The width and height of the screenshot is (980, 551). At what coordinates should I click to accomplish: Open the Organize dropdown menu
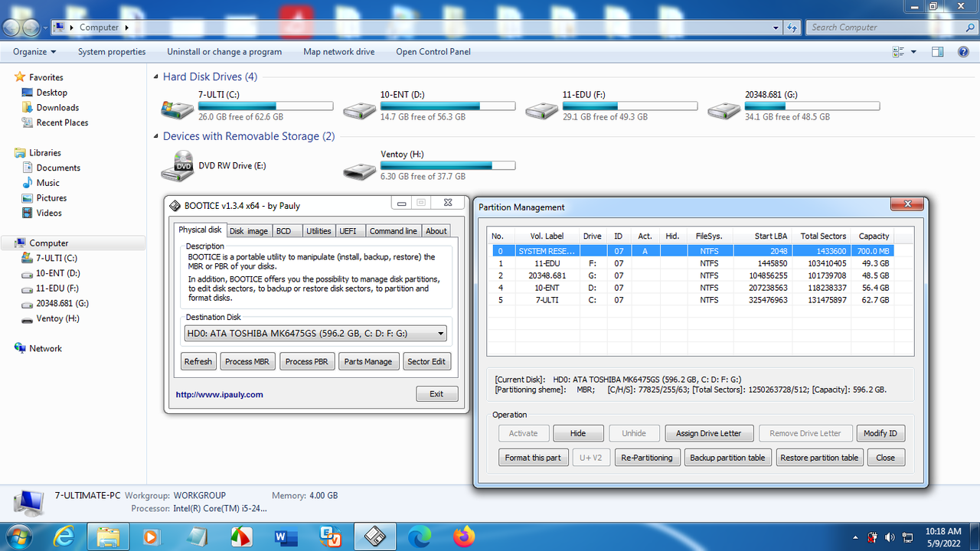point(34,52)
